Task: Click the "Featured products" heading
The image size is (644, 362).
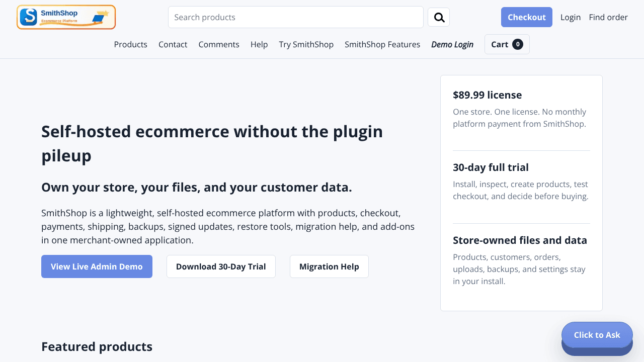Action: click(97, 347)
